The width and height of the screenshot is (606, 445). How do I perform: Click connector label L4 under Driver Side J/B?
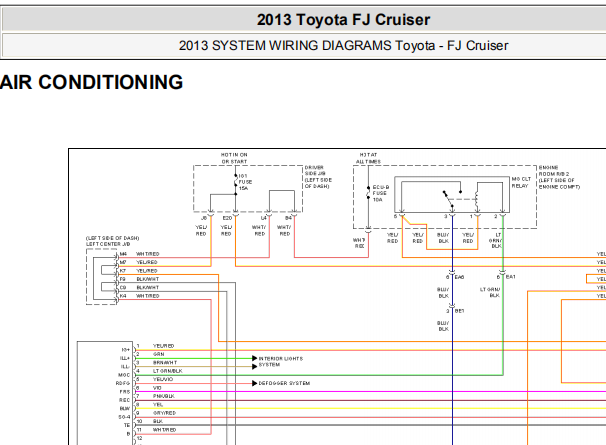click(x=264, y=218)
